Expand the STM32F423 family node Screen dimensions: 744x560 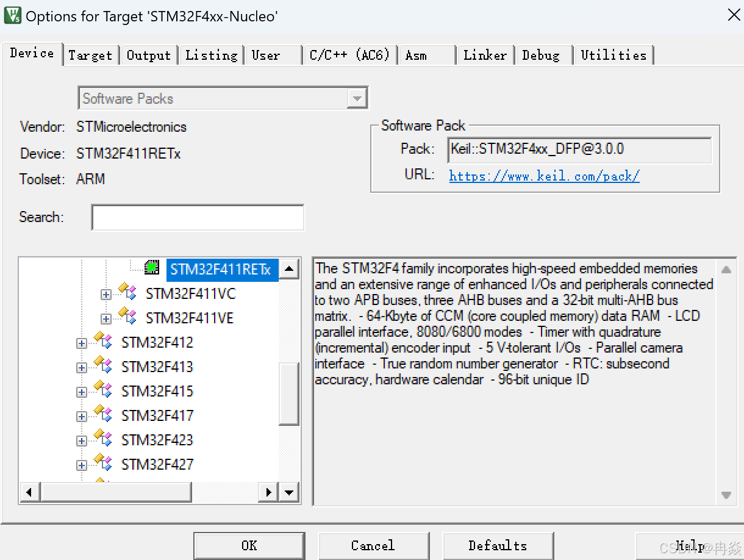point(82,441)
